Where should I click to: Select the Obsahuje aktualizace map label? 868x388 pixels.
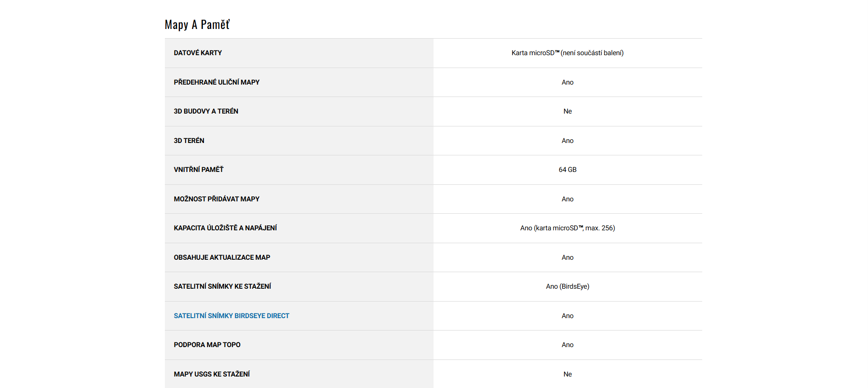pyautogui.click(x=222, y=257)
